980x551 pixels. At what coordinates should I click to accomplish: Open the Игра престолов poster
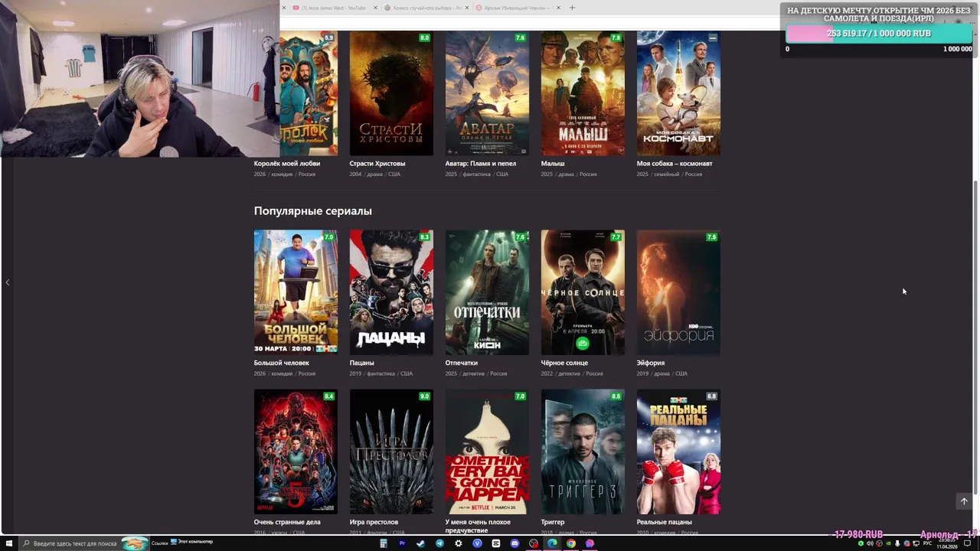(x=391, y=452)
